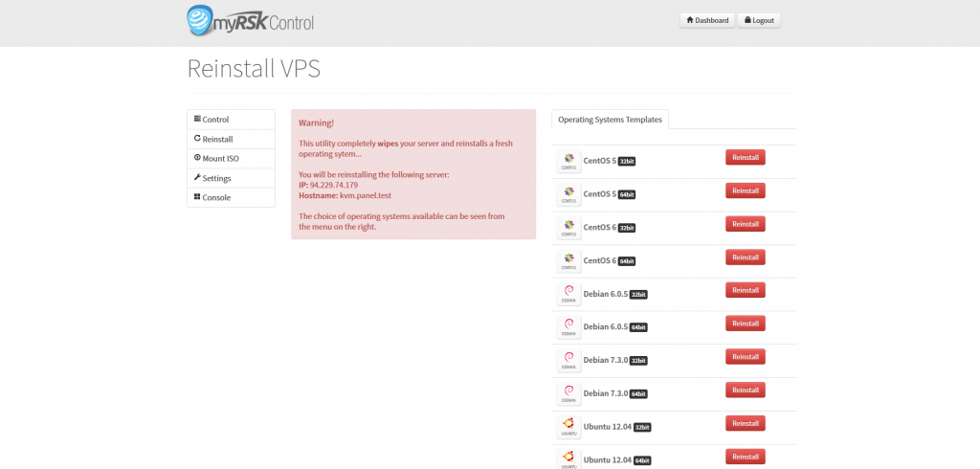The width and height of the screenshot is (980, 469).
Task: Reinstall CentOS 6 64bit
Action: pyautogui.click(x=745, y=257)
